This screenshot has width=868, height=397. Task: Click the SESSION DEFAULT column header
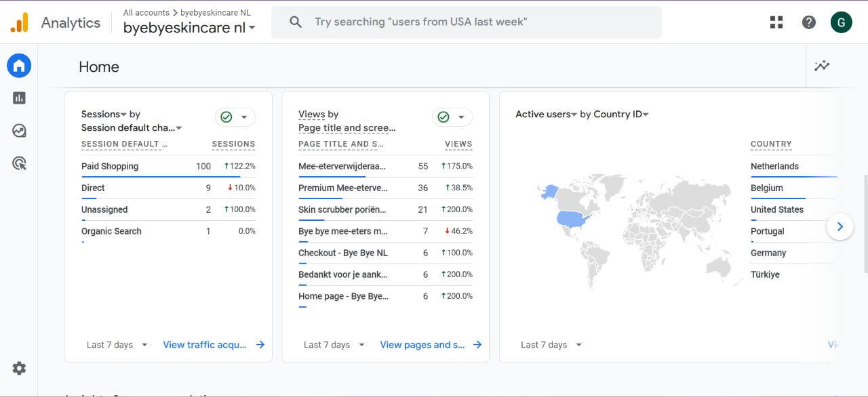124,144
